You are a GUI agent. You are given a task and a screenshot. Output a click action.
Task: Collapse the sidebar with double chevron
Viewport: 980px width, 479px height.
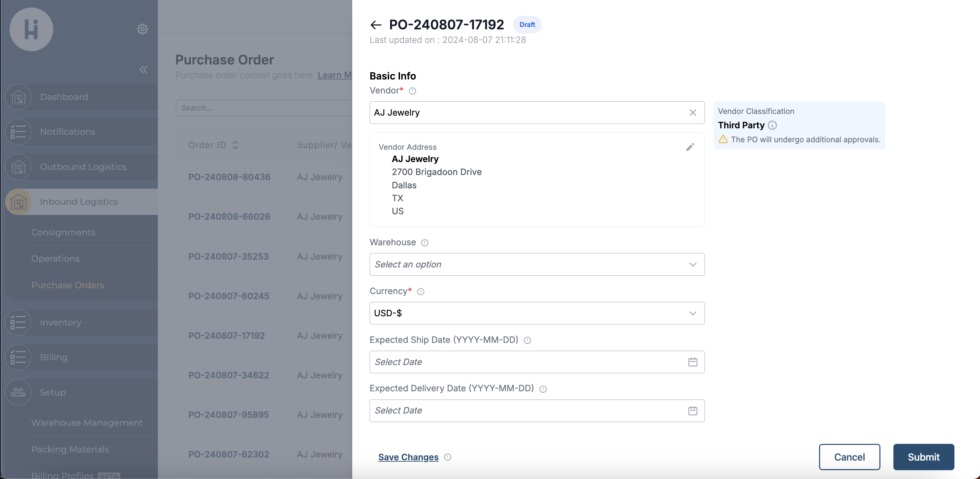[x=143, y=70]
